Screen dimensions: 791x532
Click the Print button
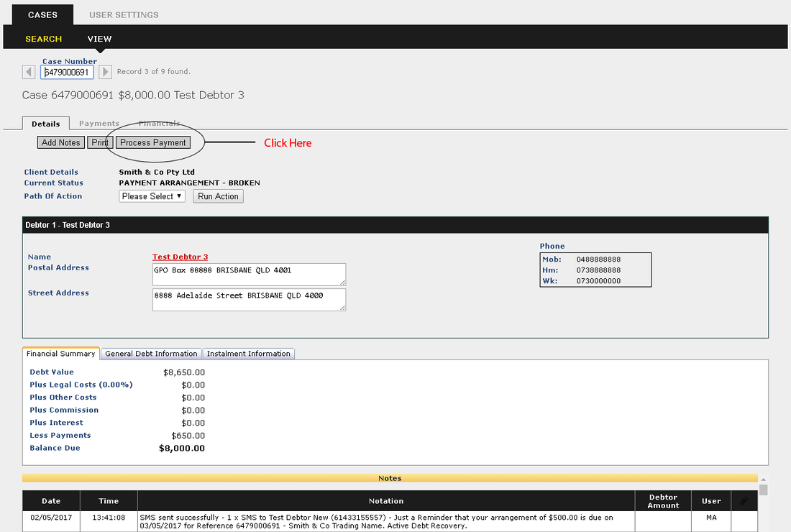[100, 143]
